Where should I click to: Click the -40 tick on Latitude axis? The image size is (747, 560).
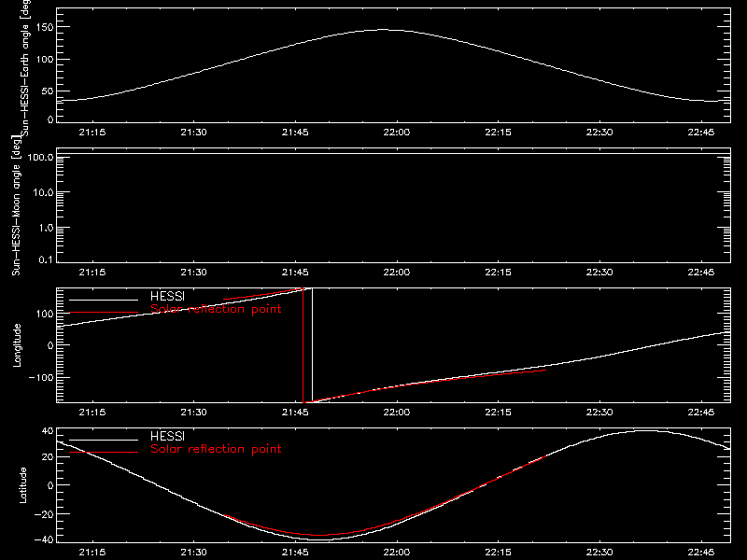tap(44, 539)
